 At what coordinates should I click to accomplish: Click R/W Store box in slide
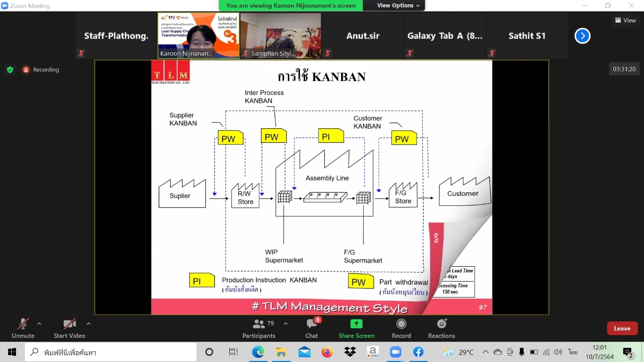pyautogui.click(x=245, y=196)
